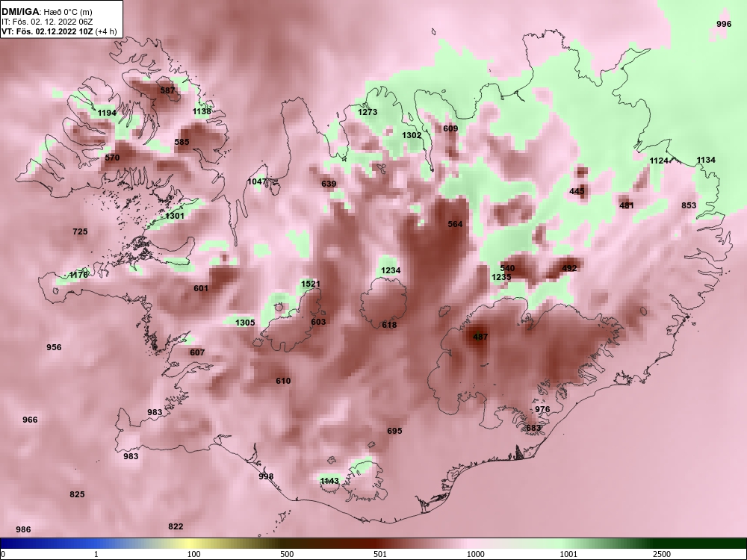This screenshot has height=560, width=747.
Task: Click the 601 map value
Action: click(201, 288)
